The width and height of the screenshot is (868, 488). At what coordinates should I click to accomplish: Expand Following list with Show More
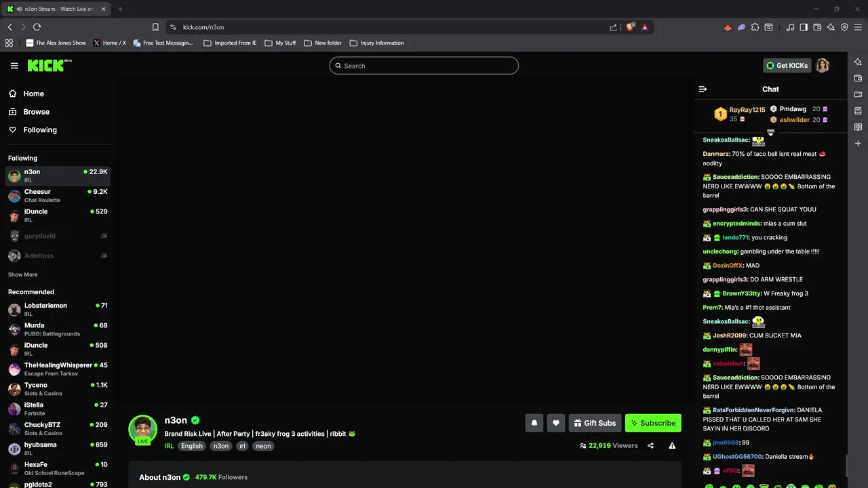(23, 274)
